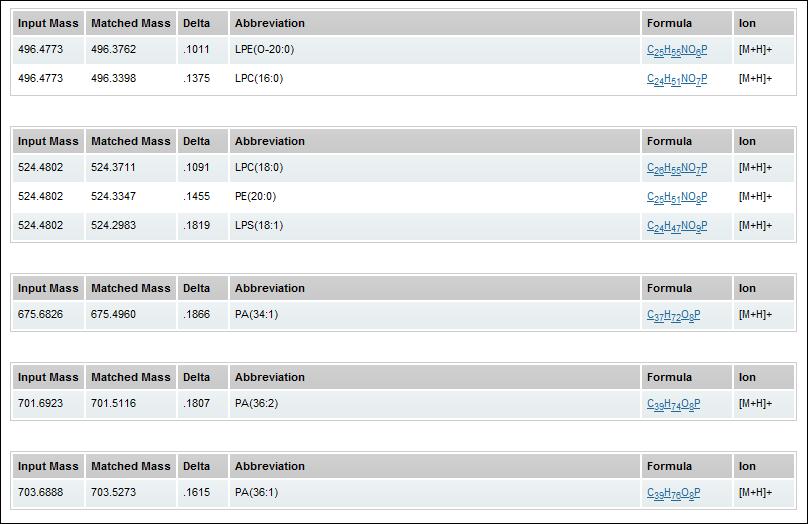The height and width of the screenshot is (524, 808).
Task: Select input mass 675.6826 cell
Action: click(x=40, y=315)
